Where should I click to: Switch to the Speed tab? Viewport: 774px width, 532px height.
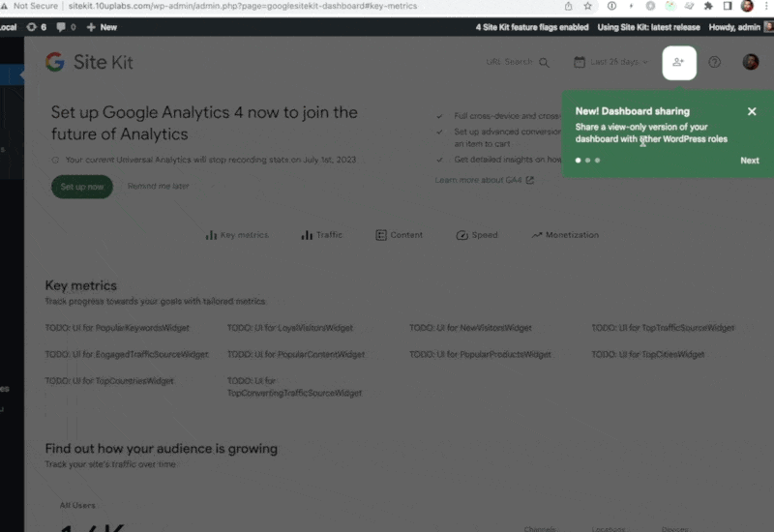tap(477, 235)
